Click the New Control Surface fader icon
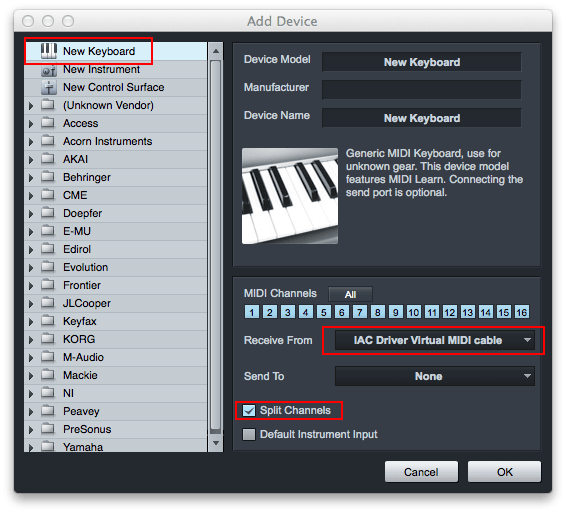This screenshot has width=566, height=513. point(48,87)
